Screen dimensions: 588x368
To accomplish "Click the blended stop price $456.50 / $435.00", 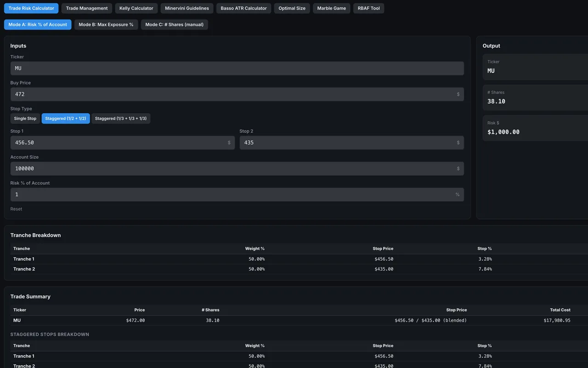I will tap(430, 320).
